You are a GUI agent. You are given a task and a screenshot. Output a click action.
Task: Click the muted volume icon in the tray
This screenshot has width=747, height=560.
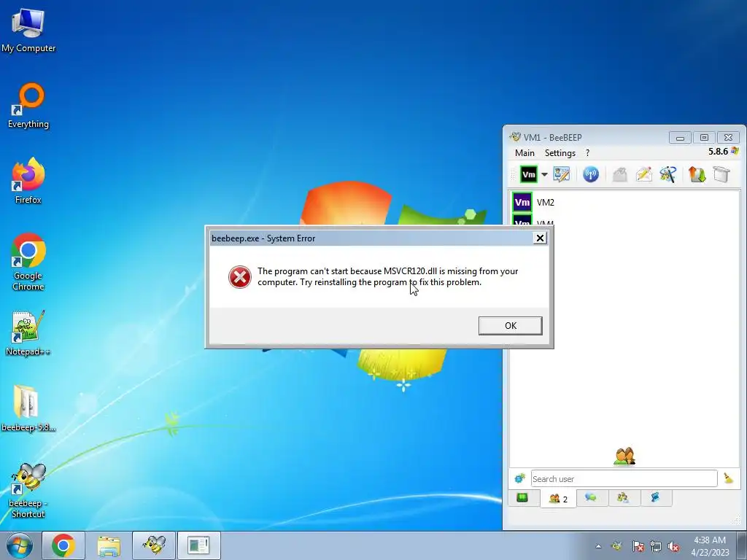tap(673, 546)
